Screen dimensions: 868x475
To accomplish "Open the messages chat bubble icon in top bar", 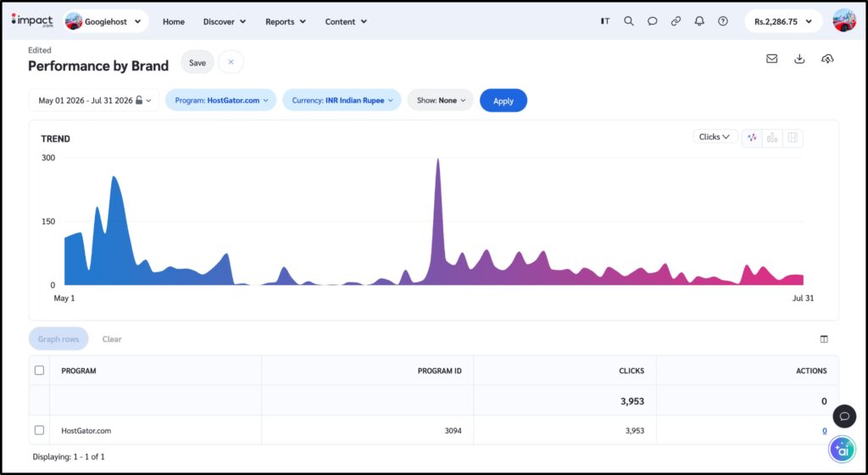I will point(653,21).
